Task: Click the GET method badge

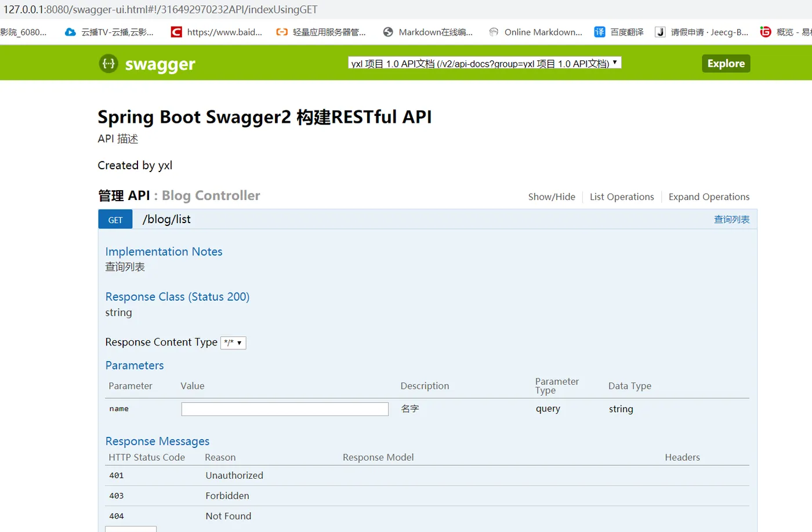Action: [x=115, y=220]
